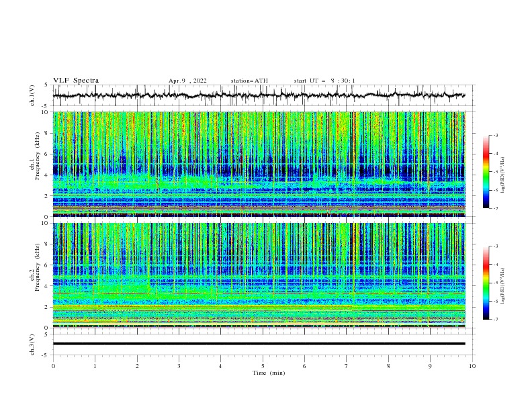The image size is (532, 411).
Task: Click the ch.1 spectrogram panel
Action: coord(259,164)
